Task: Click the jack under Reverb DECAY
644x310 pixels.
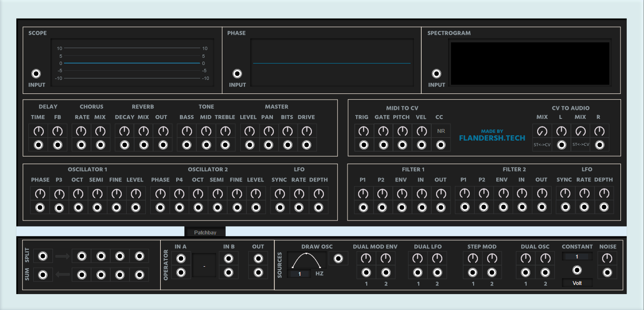Action: point(124,145)
